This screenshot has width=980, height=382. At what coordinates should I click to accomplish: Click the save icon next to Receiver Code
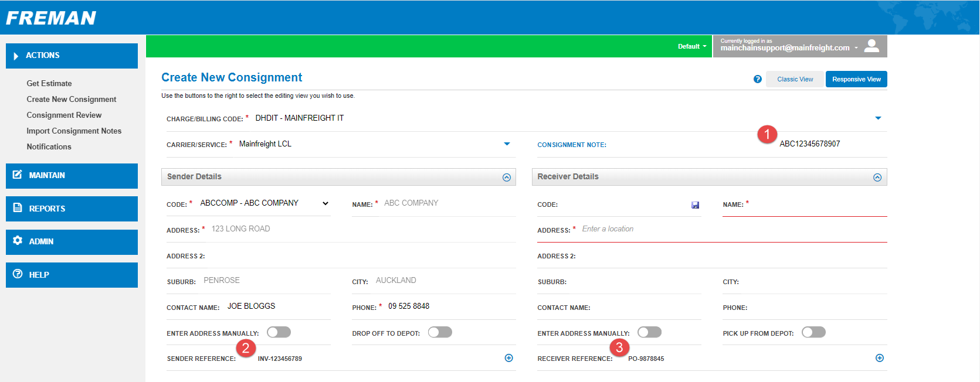(695, 205)
